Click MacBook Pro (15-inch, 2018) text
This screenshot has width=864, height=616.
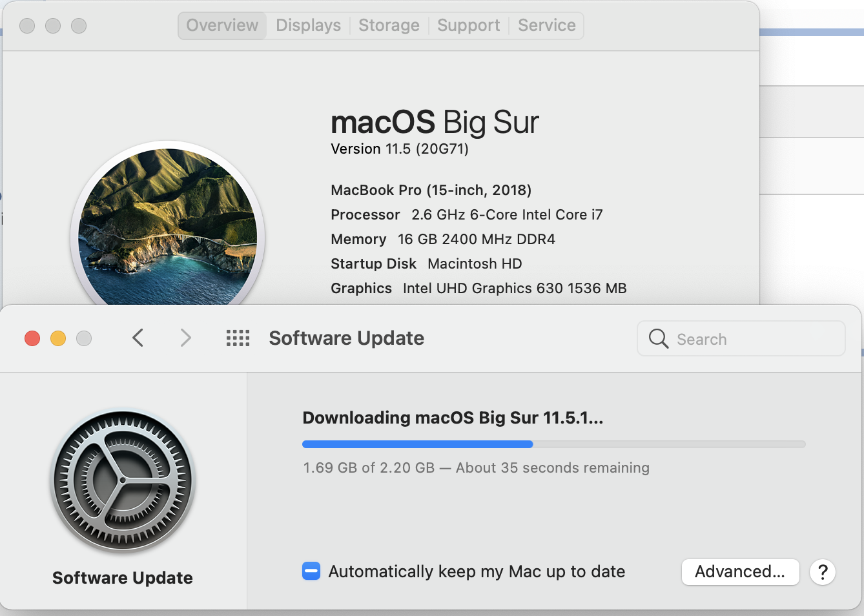tap(431, 190)
